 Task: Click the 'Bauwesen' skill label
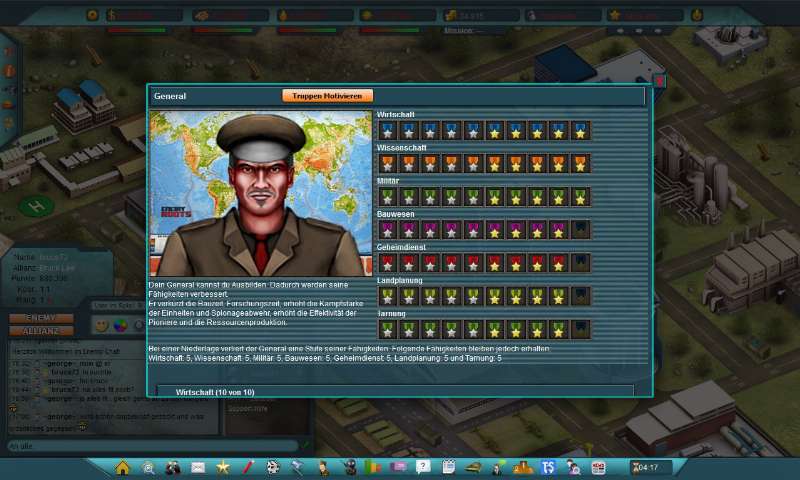[395, 214]
